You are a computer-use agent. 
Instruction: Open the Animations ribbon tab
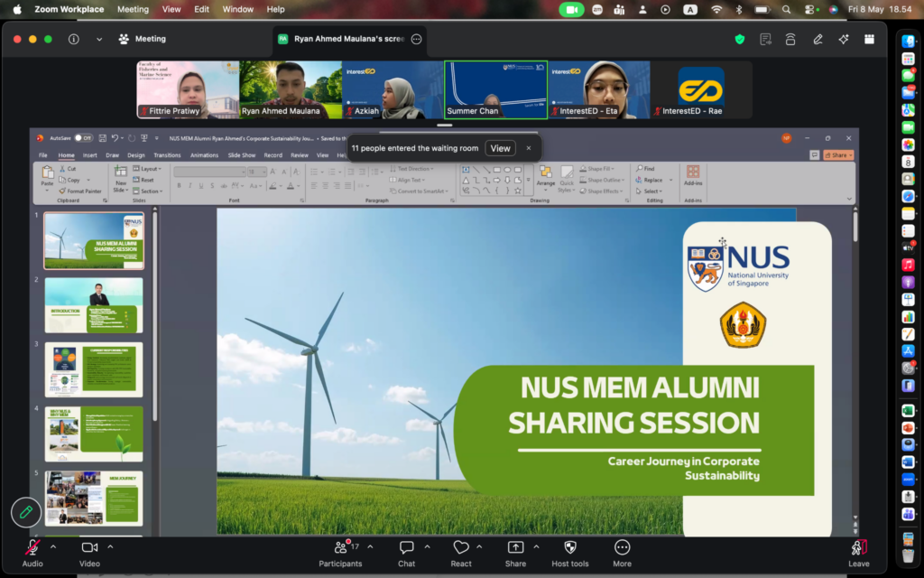204,155
